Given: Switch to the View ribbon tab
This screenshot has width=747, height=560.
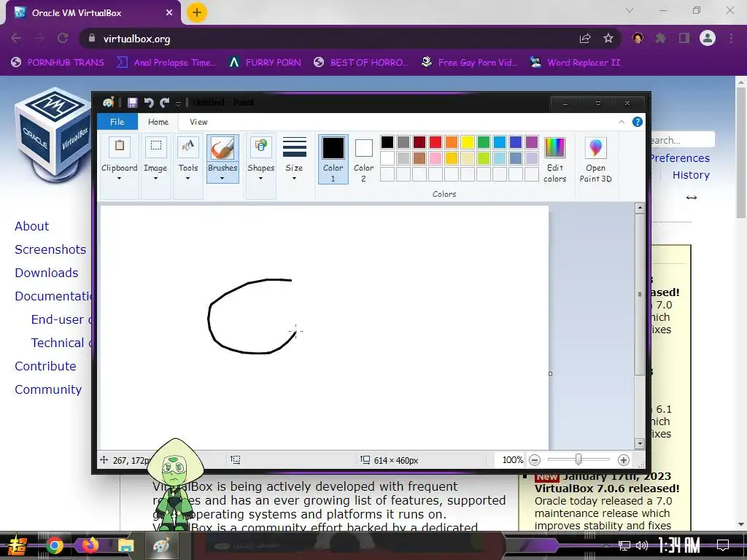Looking at the screenshot, I should point(198,122).
